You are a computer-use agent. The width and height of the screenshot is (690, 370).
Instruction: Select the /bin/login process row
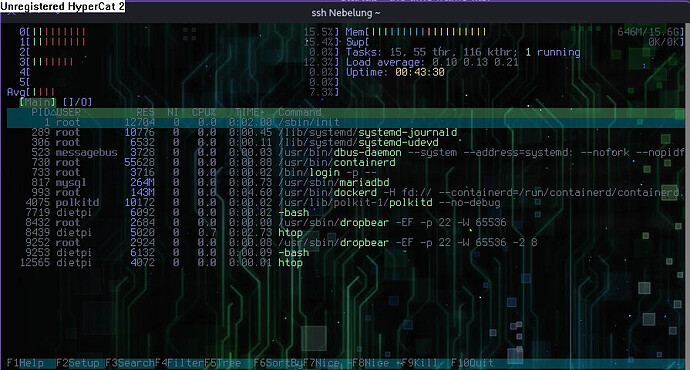(x=346, y=172)
